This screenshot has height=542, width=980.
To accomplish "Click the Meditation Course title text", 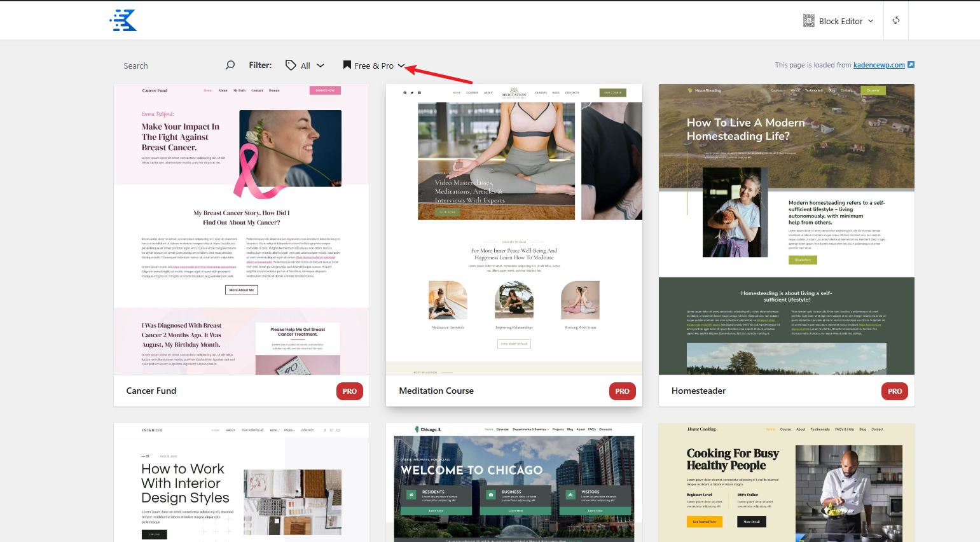I will (x=436, y=391).
